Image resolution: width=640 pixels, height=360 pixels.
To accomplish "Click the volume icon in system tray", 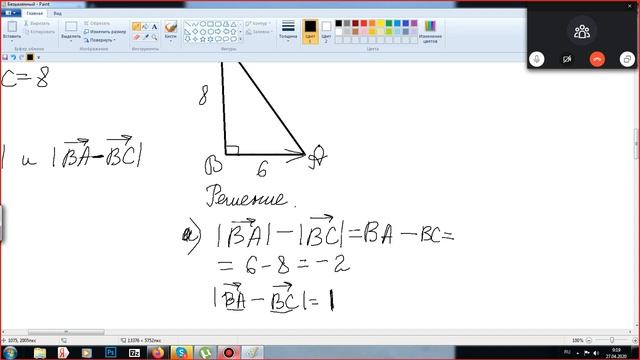I will click(x=596, y=353).
